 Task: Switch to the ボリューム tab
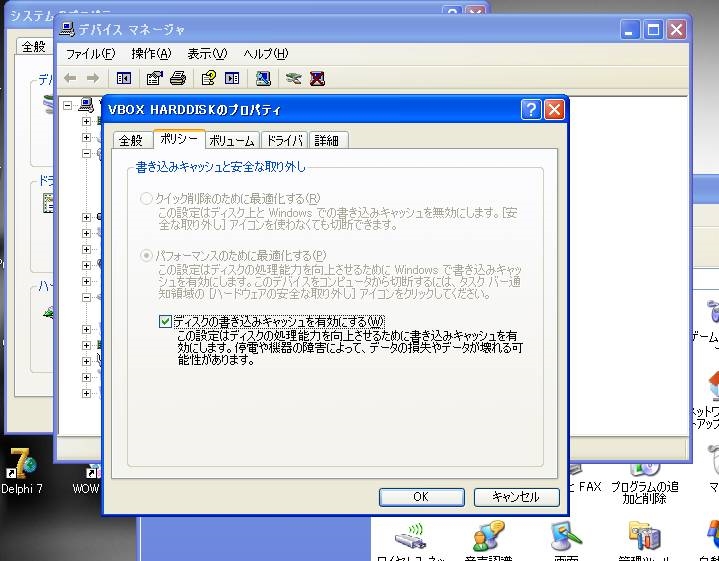[232, 140]
